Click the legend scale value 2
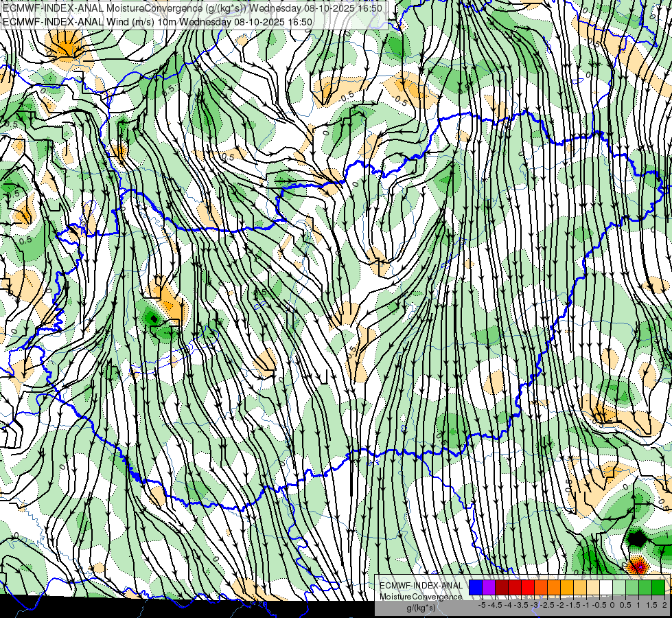Viewport: 672px width, 618px height. (x=664, y=605)
